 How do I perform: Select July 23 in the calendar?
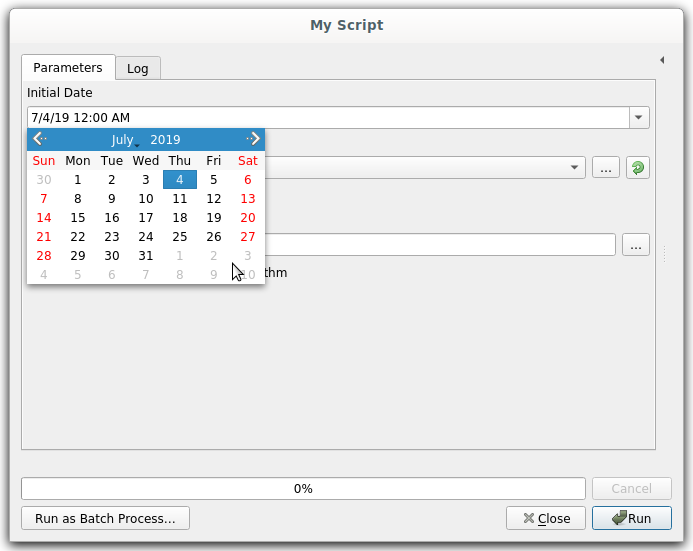(112, 236)
